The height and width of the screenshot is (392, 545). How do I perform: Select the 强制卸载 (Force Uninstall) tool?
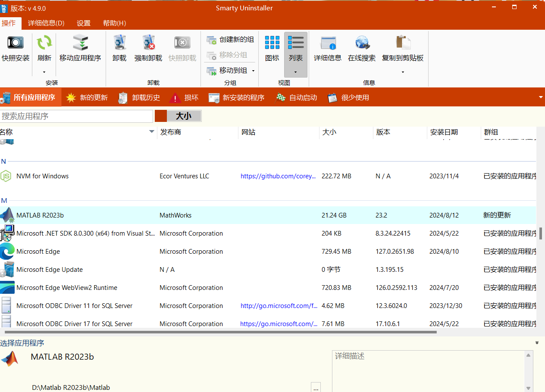pyautogui.click(x=148, y=48)
